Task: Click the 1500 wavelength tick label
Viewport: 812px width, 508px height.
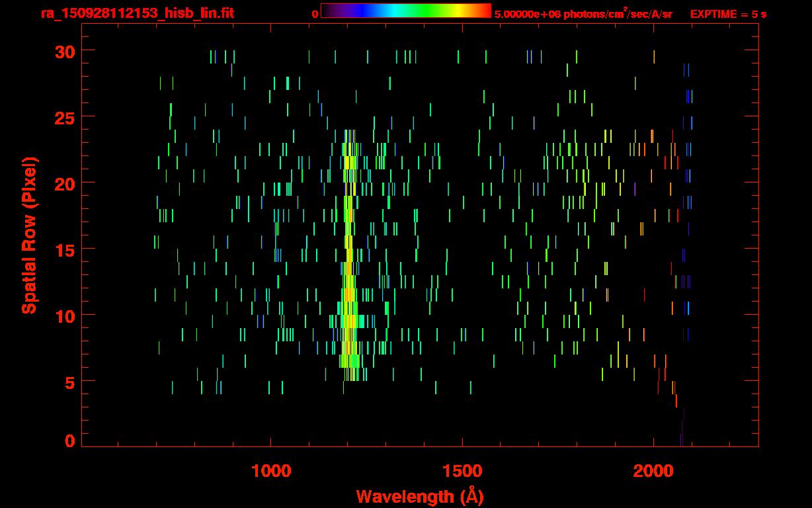Action: tap(462, 471)
